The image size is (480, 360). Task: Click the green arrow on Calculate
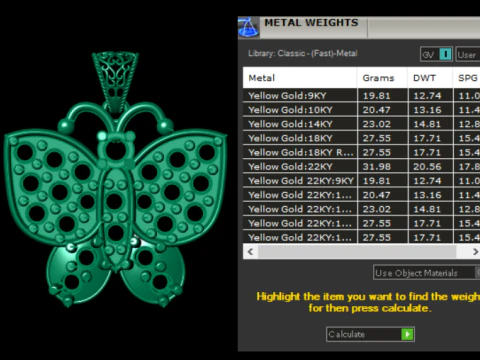click(407, 334)
